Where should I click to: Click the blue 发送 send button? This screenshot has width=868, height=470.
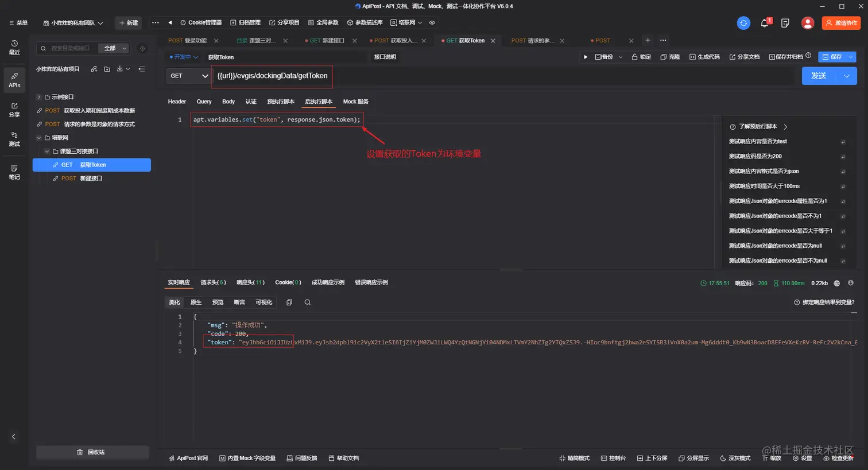click(819, 76)
